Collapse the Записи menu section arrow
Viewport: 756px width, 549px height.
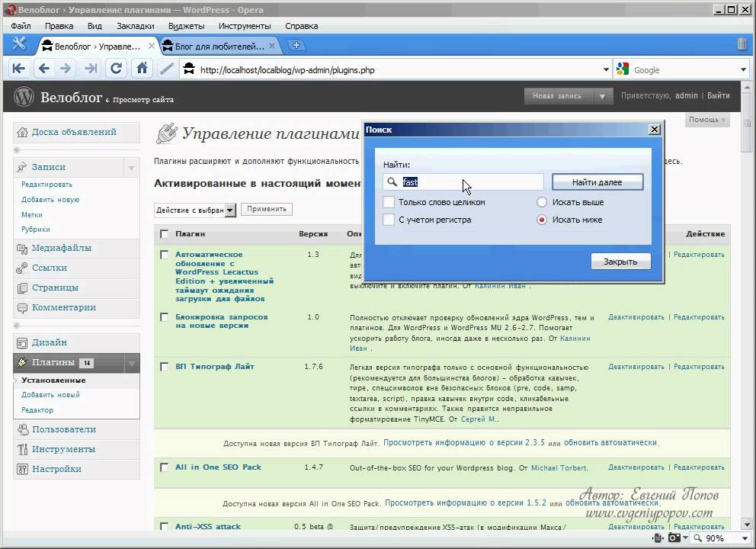[x=131, y=168]
